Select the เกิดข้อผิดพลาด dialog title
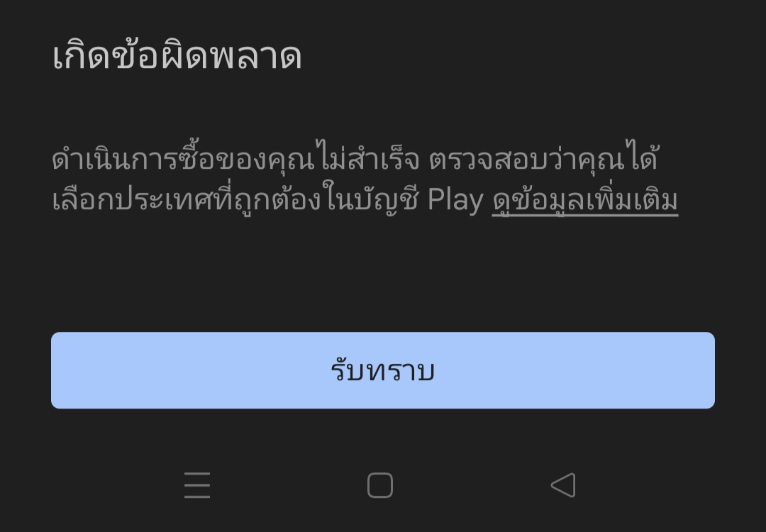 pyautogui.click(x=177, y=56)
